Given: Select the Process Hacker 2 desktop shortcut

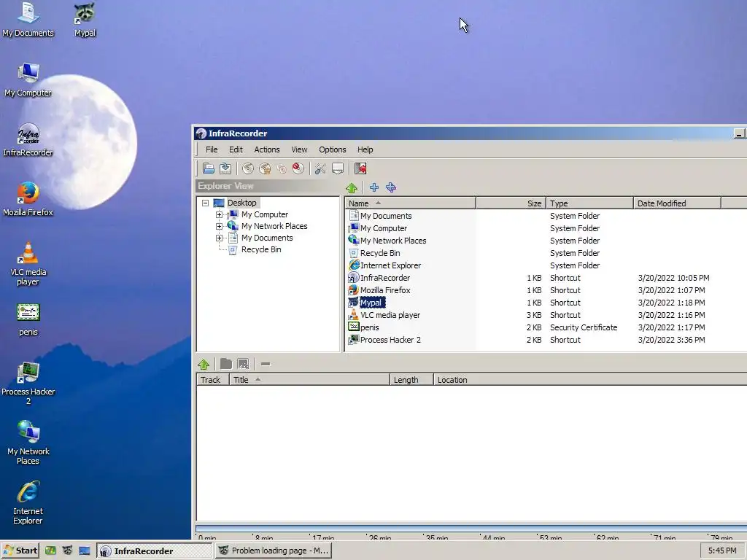Looking at the screenshot, I should click(x=28, y=384).
